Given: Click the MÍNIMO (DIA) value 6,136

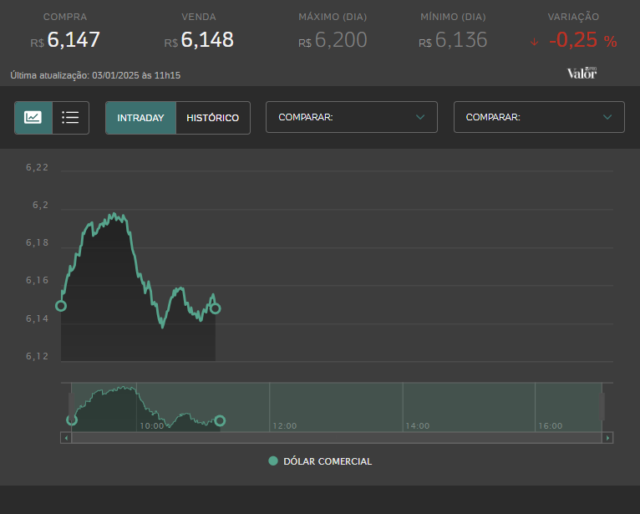Looking at the screenshot, I should 461,40.
